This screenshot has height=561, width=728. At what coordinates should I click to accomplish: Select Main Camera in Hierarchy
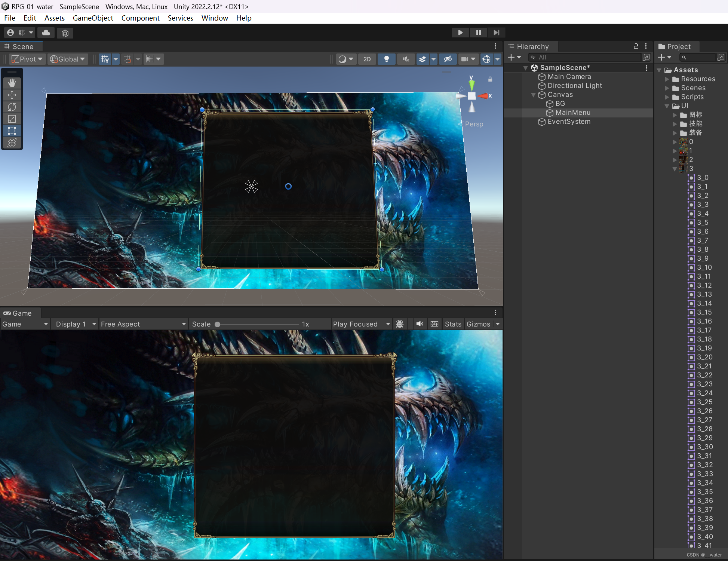tap(569, 77)
